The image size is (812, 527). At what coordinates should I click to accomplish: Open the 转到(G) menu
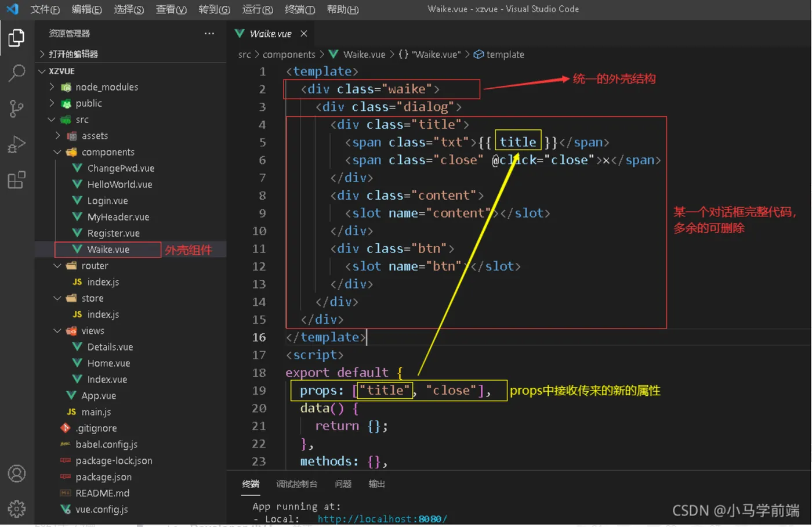pyautogui.click(x=214, y=9)
